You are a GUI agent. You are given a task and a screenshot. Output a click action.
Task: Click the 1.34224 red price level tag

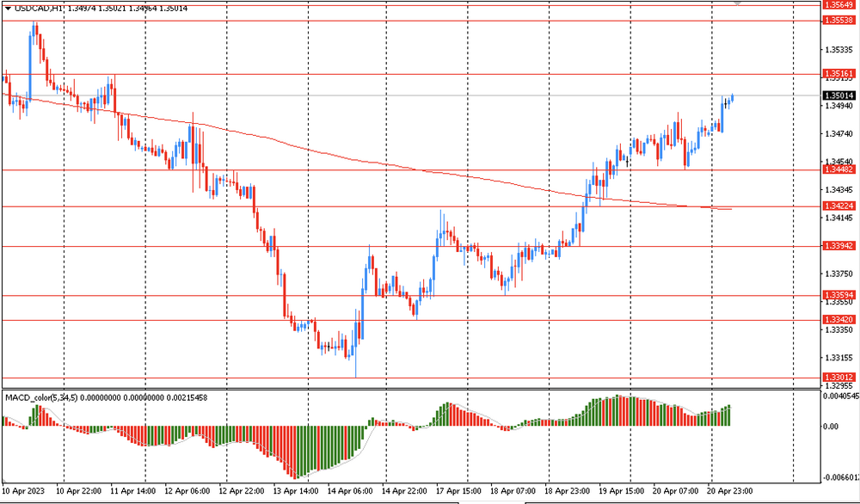838,206
